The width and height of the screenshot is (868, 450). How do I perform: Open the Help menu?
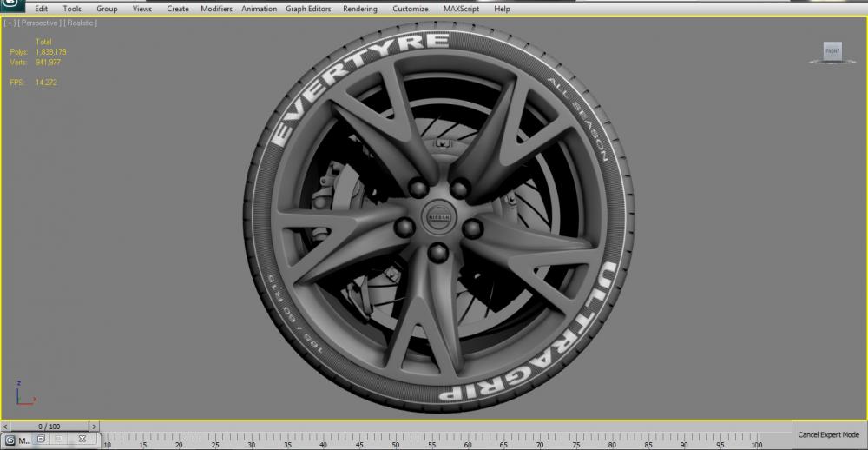coord(502,9)
